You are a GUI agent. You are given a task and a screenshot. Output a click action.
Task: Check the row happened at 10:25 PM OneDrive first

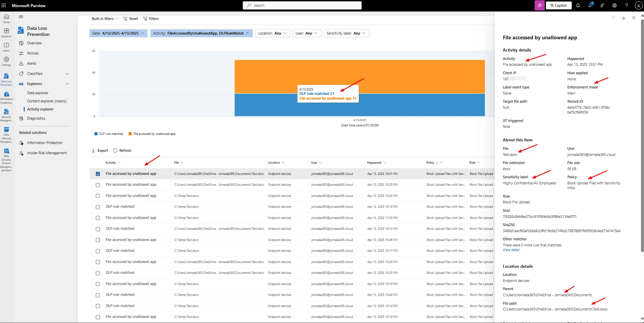(98, 185)
